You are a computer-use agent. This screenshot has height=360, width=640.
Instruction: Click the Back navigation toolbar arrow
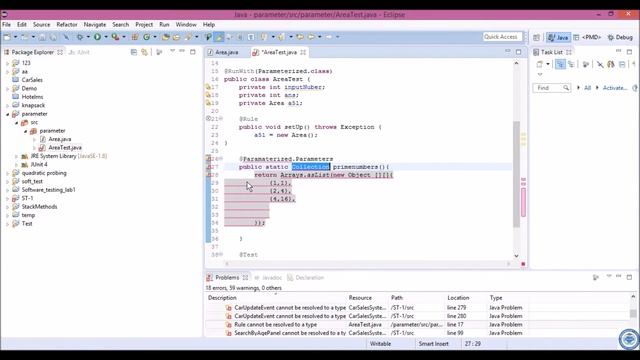pyautogui.click(x=311, y=37)
